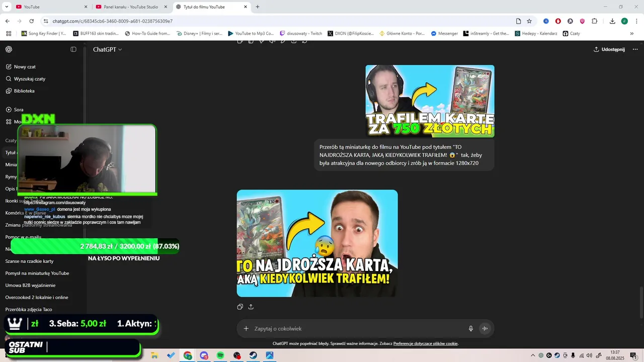
Task: Open the Chrome extensions puzzle icon
Action: click(595, 21)
